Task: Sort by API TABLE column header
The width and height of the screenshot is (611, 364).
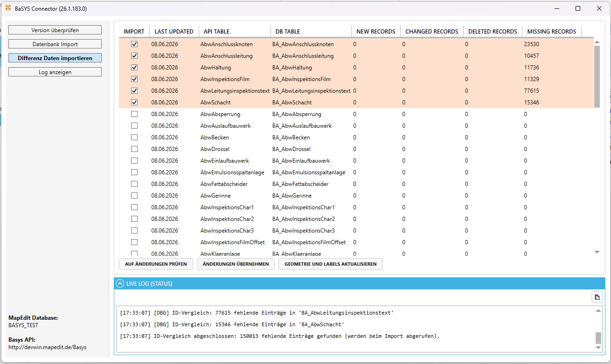Action: (235, 31)
